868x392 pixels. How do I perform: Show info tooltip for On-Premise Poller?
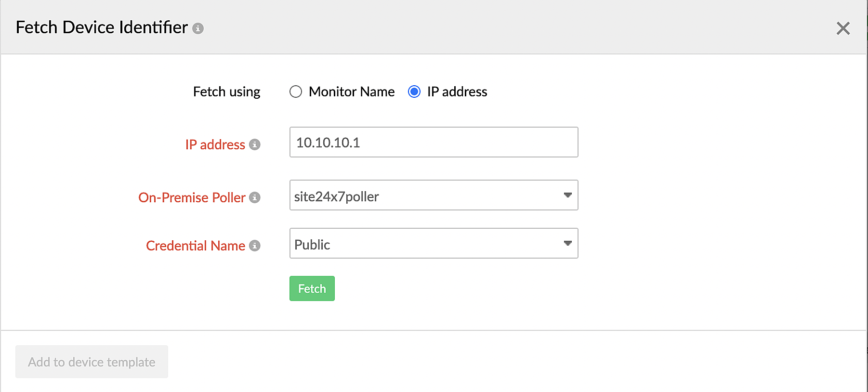(255, 197)
